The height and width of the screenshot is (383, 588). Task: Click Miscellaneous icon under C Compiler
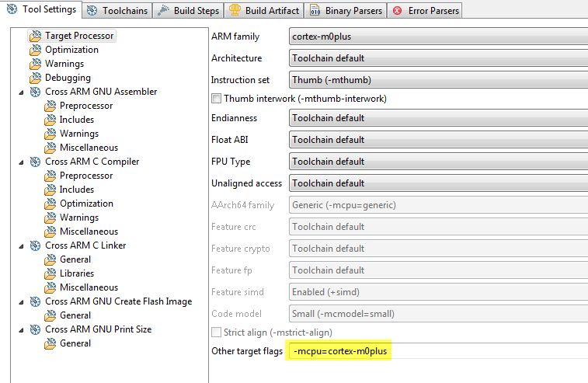pyautogui.click(x=50, y=232)
